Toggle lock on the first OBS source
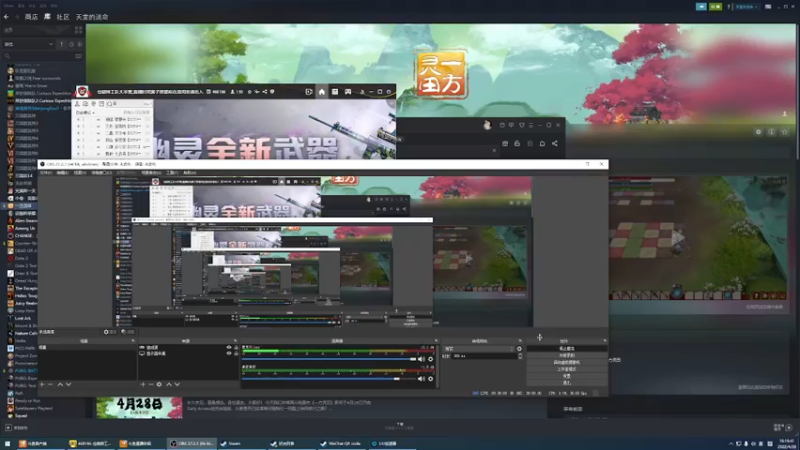The image size is (800, 450). click(236, 347)
